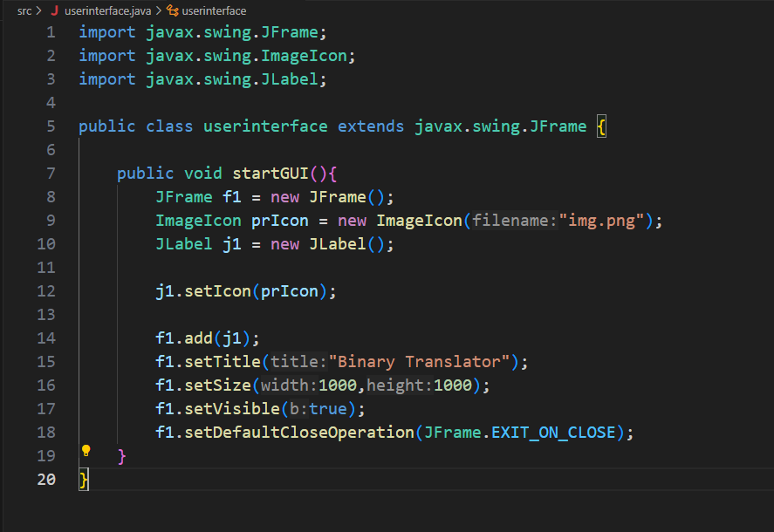This screenshot has width=774, height=532.
Task: Click the Java file icon in breadcrumb
Action: pos(55,11)
